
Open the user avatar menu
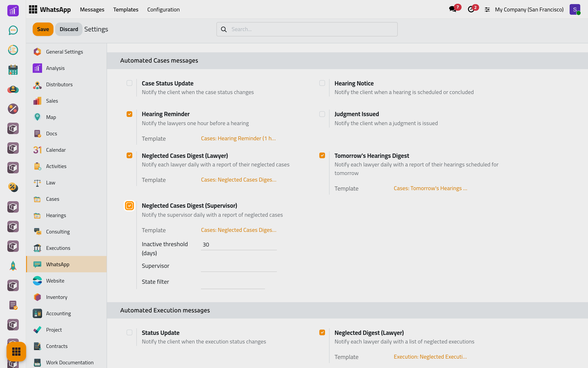click(575, 10)
